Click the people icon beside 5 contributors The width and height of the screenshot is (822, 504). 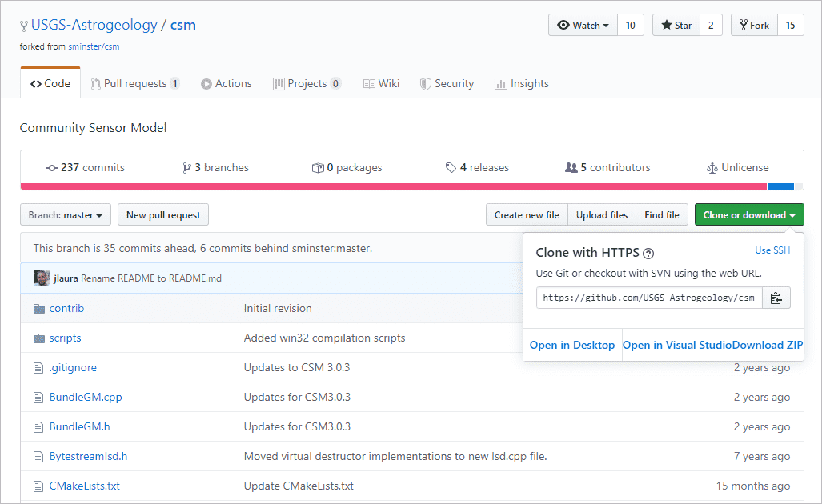(571, 168)
